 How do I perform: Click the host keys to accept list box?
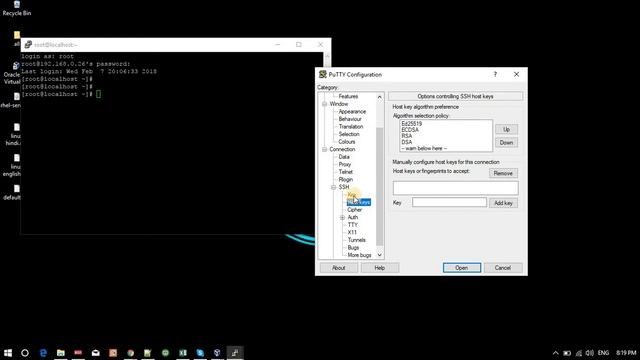456,188
